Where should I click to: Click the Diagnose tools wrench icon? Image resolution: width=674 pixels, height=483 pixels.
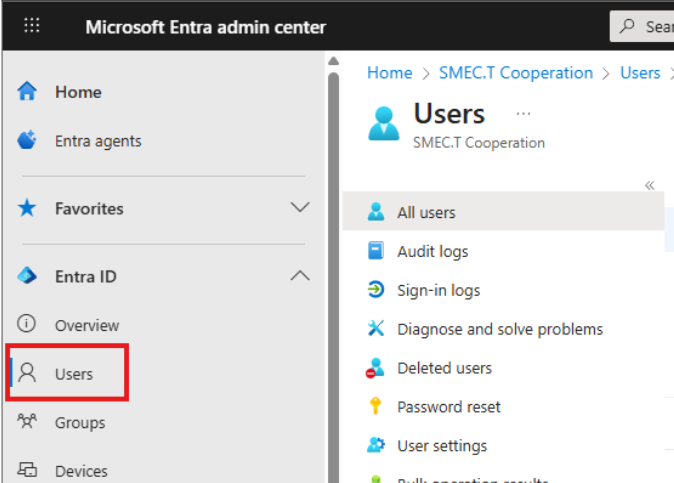click(x=376, y=328)
